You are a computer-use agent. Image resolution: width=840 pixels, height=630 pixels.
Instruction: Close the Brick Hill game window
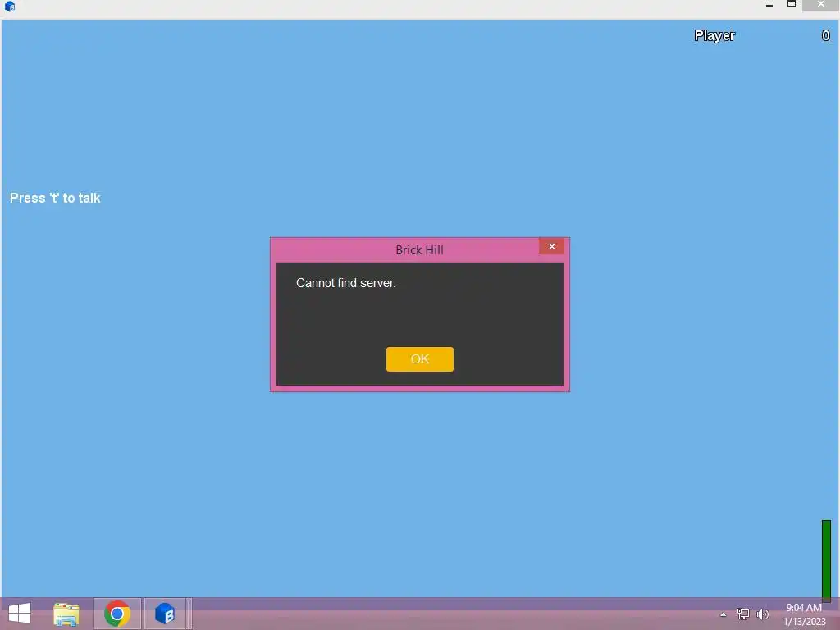(820, 5)
